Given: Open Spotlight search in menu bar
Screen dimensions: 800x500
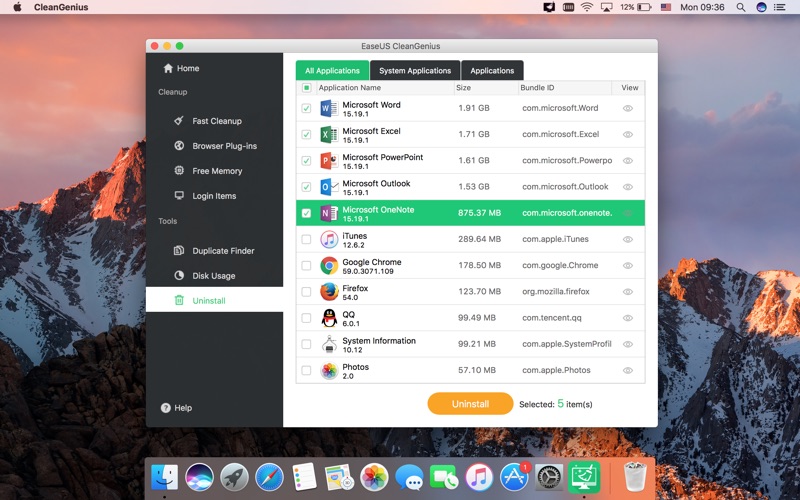Looking at the screenshot, I should point(741,7).
